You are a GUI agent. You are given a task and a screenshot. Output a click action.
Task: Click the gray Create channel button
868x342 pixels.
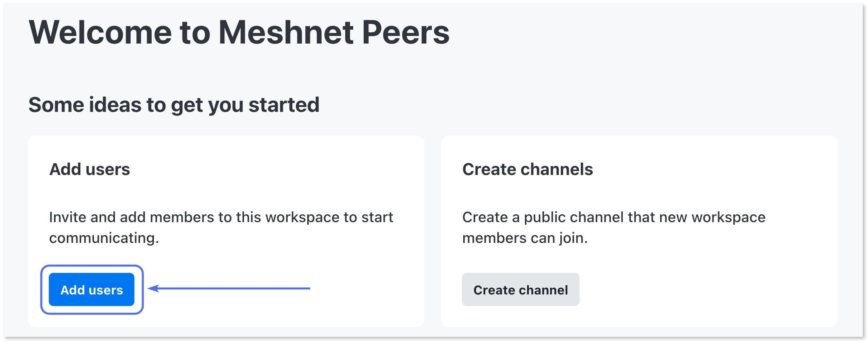click(x=520, y=290)
